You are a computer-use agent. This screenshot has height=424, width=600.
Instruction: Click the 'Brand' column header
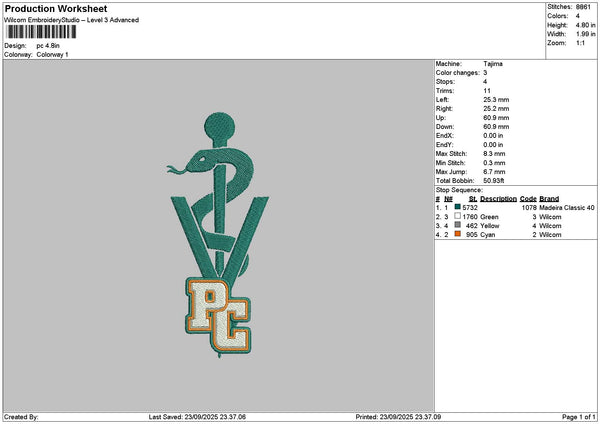click(549, 199)
